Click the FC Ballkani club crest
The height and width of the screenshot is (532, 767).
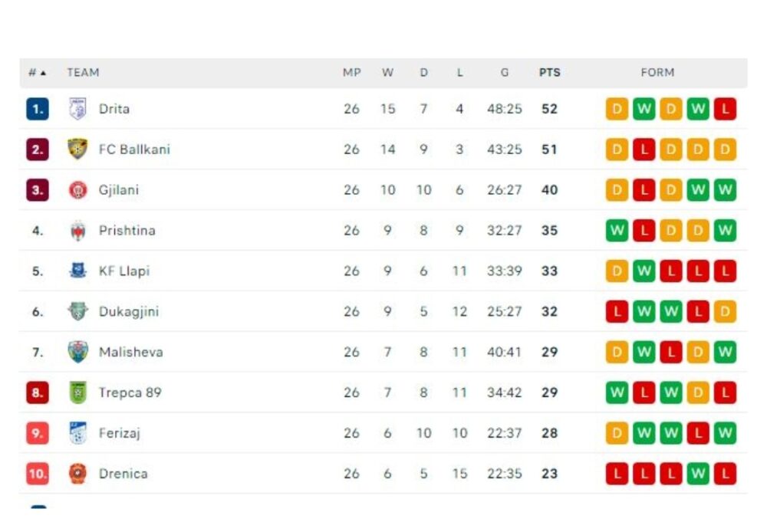click(77, 149)
